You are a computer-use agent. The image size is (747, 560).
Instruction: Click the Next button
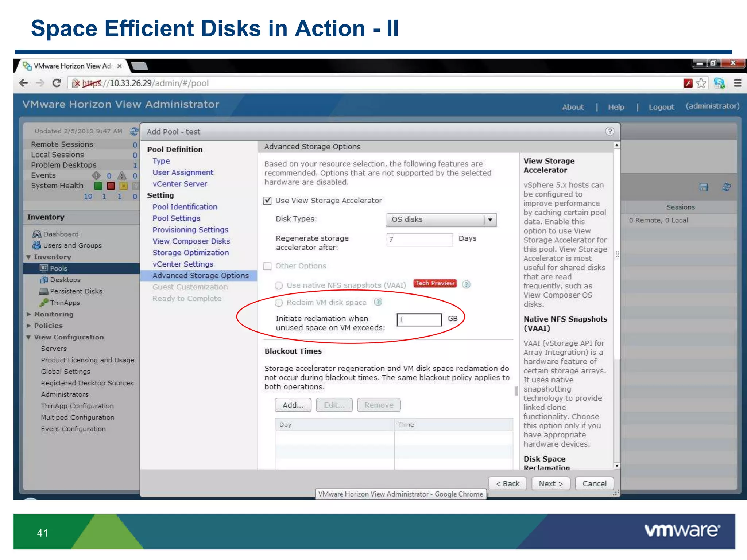(x=551, y=484)
